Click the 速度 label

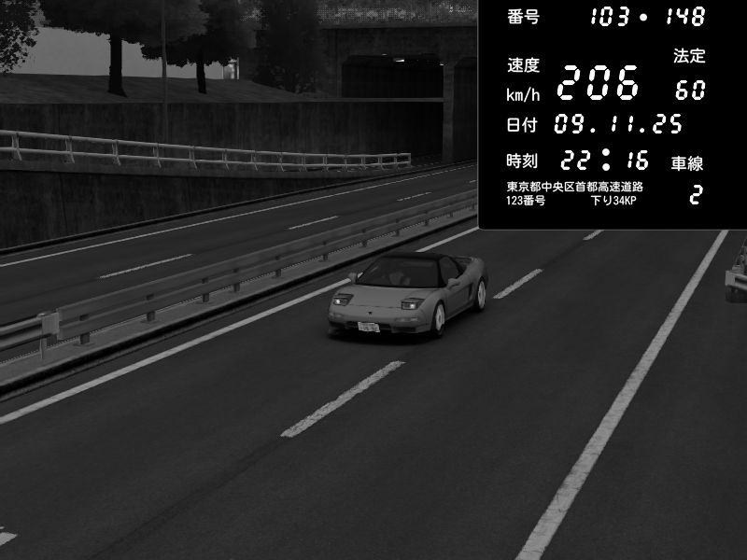pos(523,65)
